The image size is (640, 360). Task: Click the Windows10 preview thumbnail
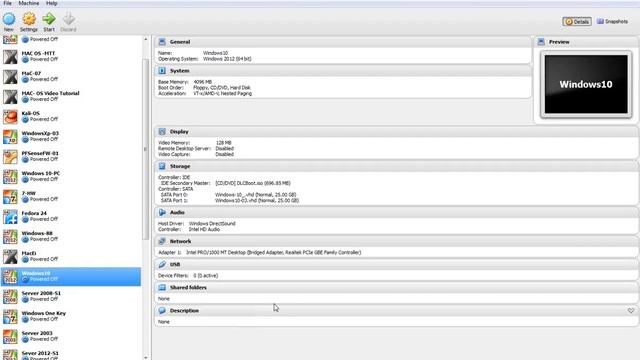point(586,84)
